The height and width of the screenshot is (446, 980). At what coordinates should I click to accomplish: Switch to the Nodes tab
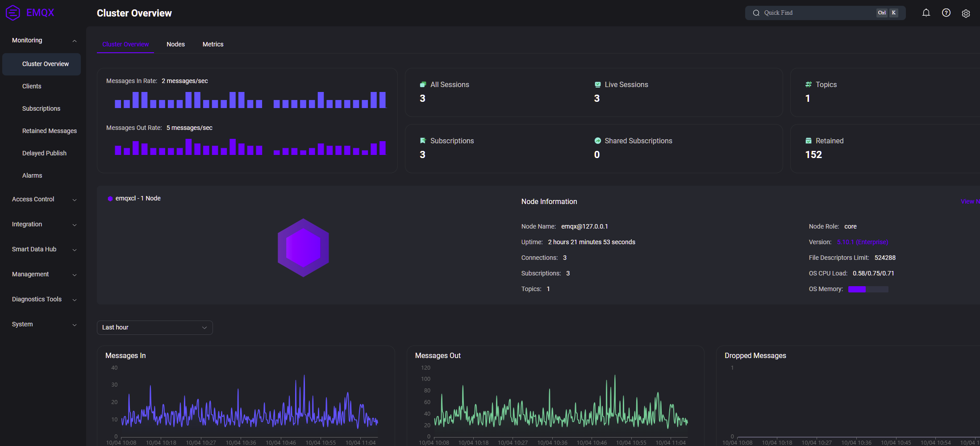click(x=175, y=45)
